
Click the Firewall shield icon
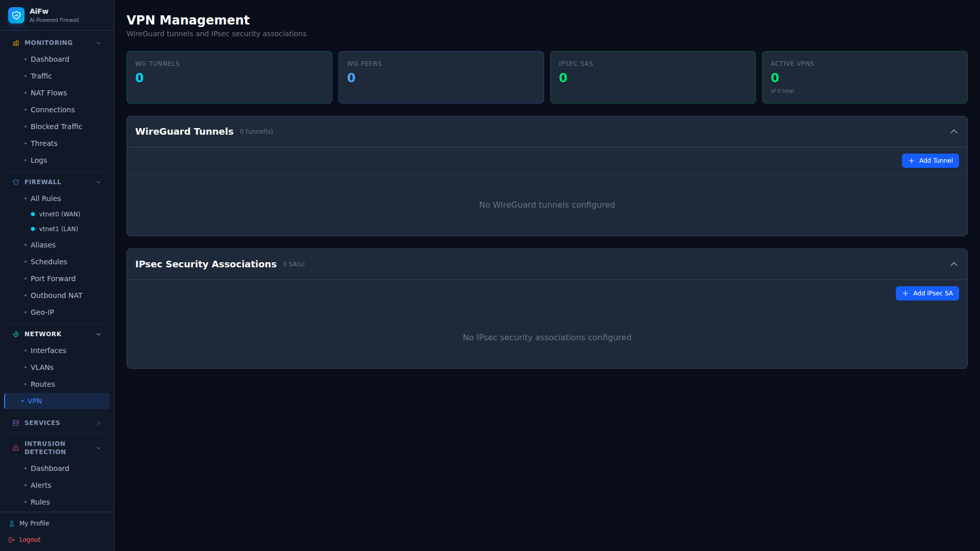(x=15, y=182)
